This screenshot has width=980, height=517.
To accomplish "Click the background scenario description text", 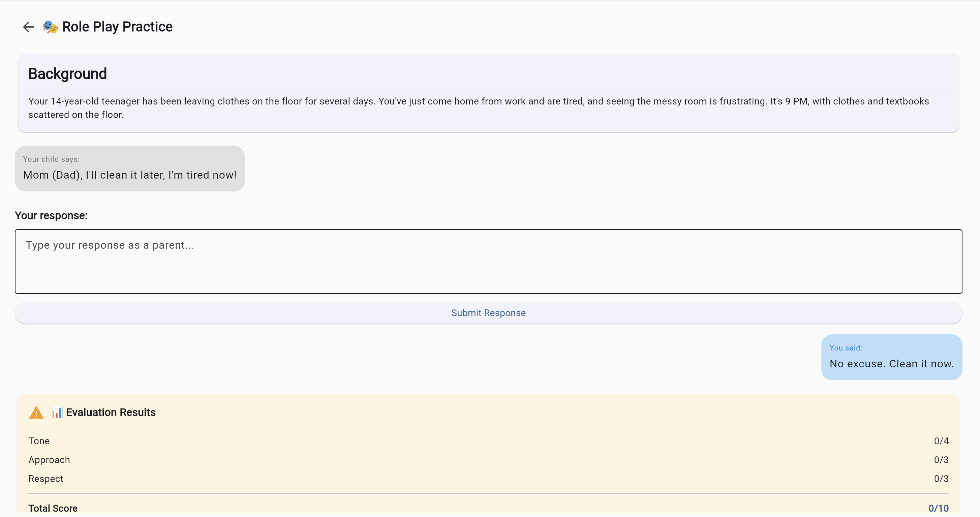I will [478, 108].
